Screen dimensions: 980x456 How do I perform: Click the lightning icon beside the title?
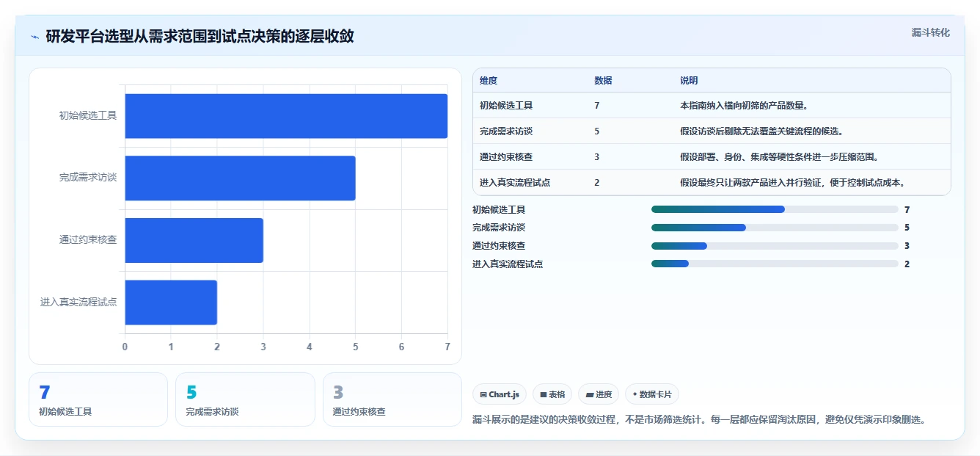(34, 37)
